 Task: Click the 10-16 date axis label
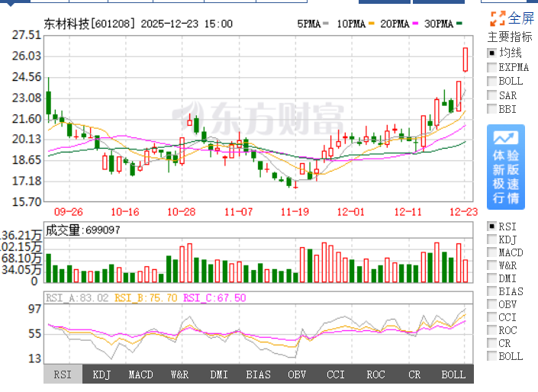(125, 211)
